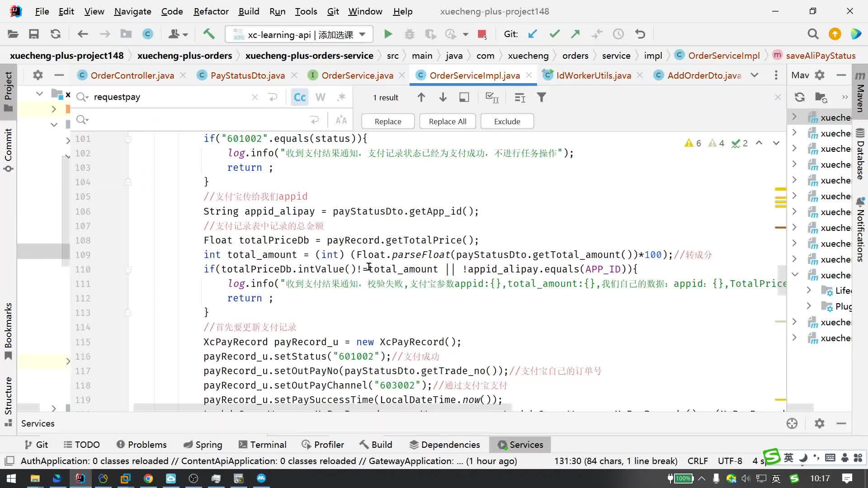868x488 pixels.
Task: Toggle Preserve Case (AA) in replace field
Action: coord(341,120)
